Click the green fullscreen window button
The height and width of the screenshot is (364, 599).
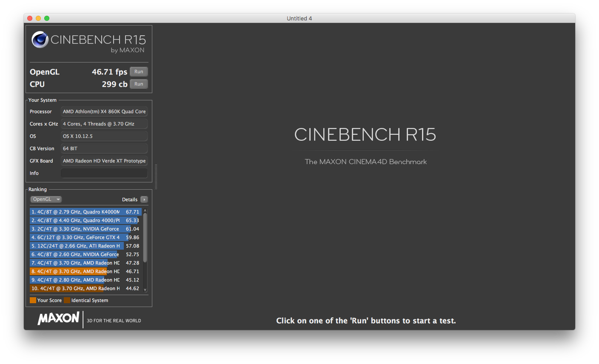[47, 18]
